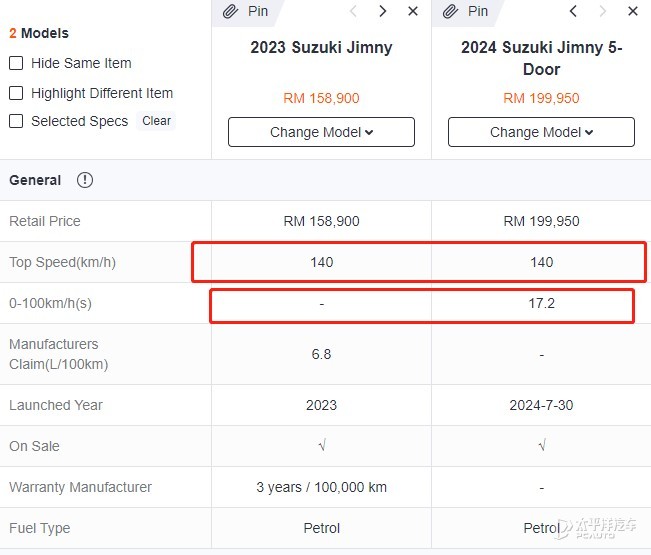
Task: Move 2023 Suzuki Jimny column right with arrow
Action: 383,11
